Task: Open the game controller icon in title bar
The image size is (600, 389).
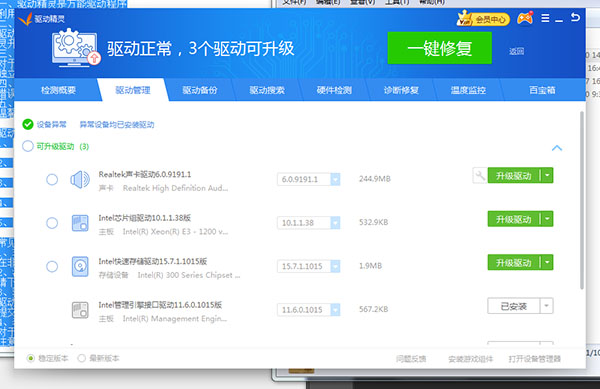Action: point(525,18)
